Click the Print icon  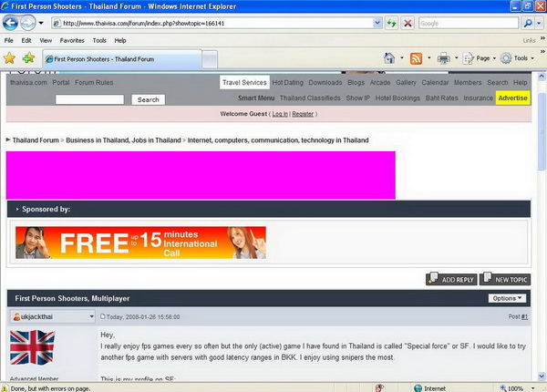point(443,58)
